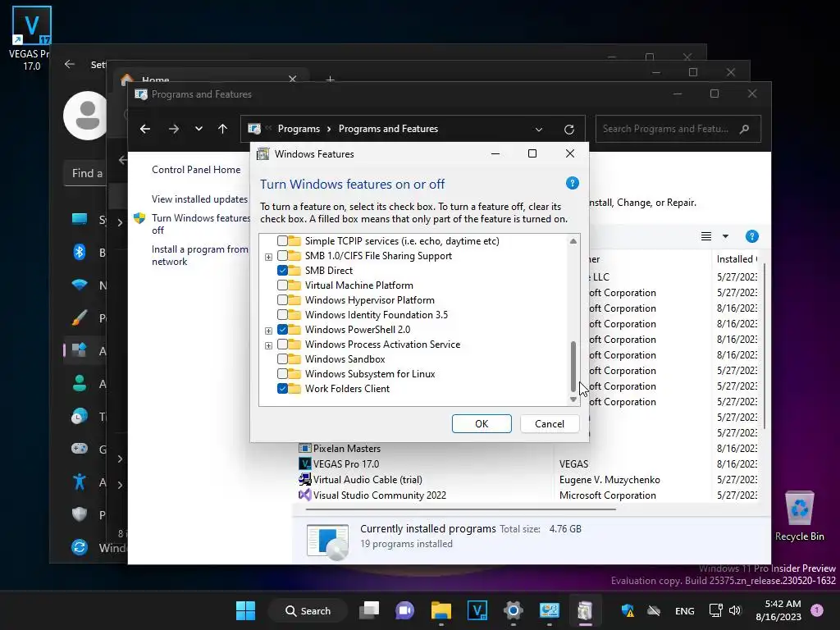
Task: Open VEGAS Pro from the taskbar
Action: pos(477,610)
